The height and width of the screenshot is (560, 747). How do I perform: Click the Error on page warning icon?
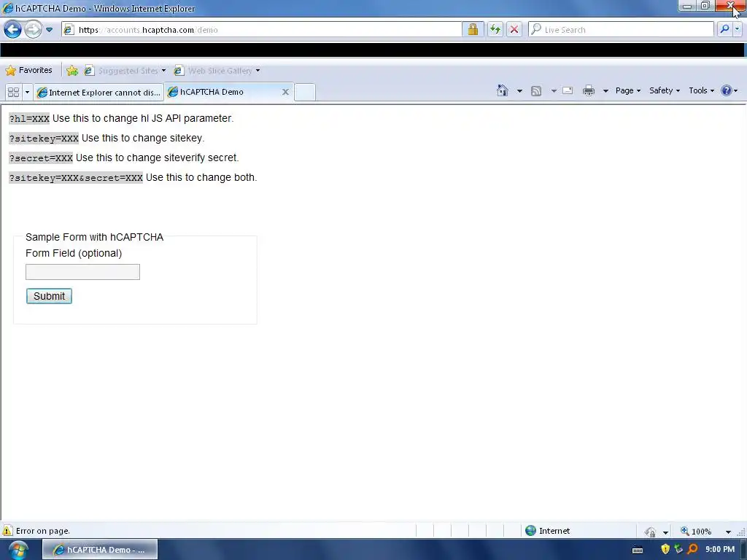7,531
